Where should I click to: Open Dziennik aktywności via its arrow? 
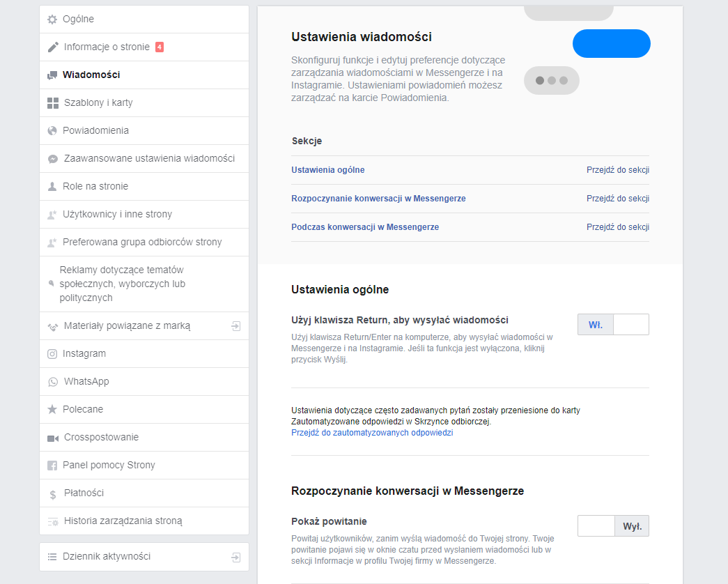pos(237,556)
